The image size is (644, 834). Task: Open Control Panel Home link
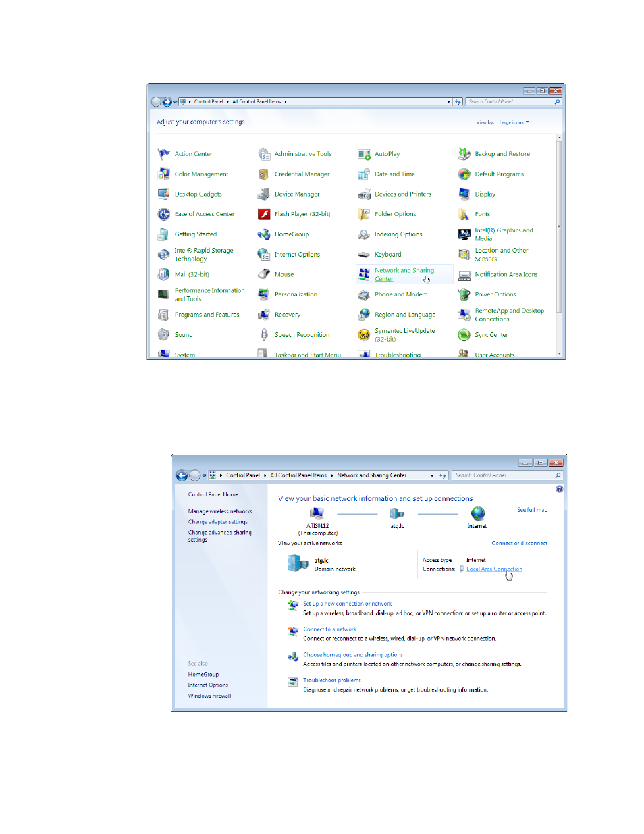(213, 494)
